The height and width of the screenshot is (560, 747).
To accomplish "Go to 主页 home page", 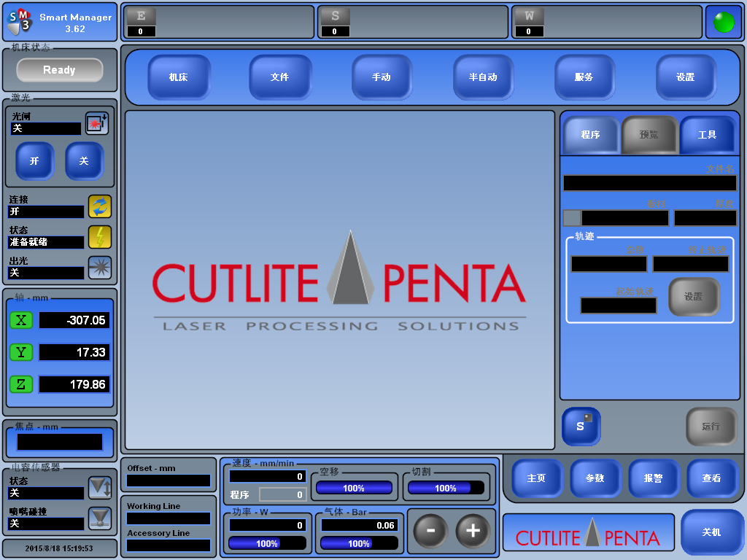I will click(x=537, y=478).
